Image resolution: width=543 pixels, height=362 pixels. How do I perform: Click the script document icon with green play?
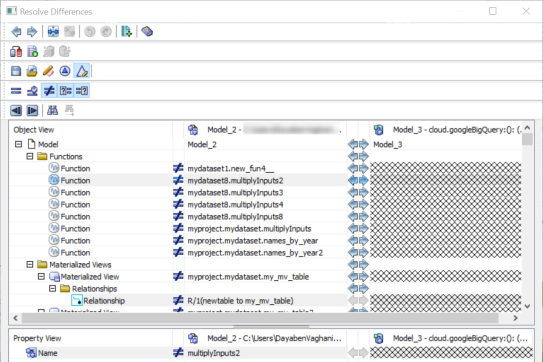tap(32, 52)
